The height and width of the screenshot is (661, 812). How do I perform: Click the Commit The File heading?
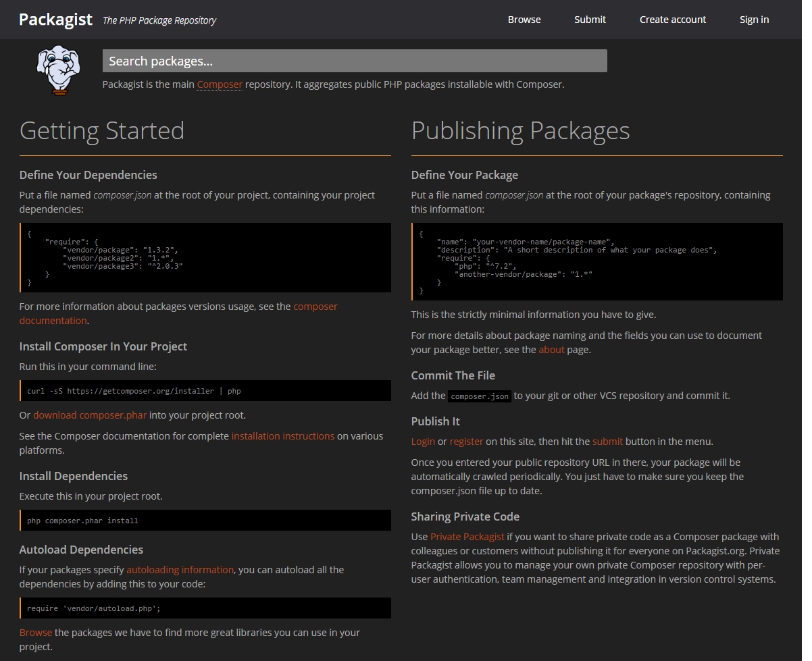pyautogui.click(x=453, y=375)
